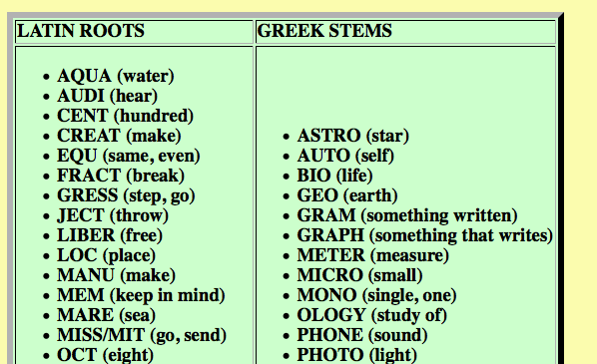Viewport: 597px width, 364px height.
Task: Select the MISS/MIT (go, send) item
Action: [x=142, y=335]
